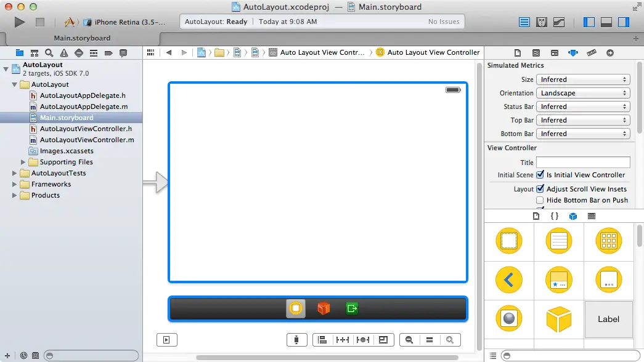Open the Orientation dropdown showing Landscape
The height and width of the screenshot is (362, 644).
pos(582,93)
